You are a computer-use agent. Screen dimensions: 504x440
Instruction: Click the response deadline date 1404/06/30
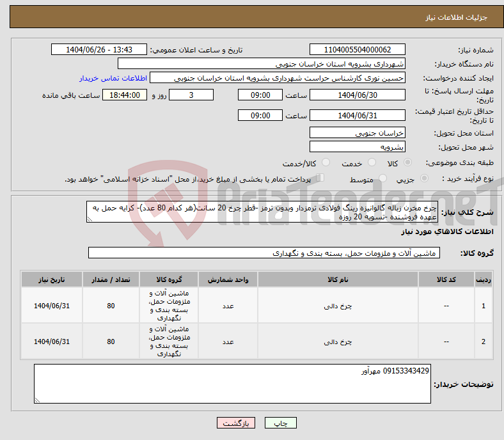tap(358, 95)
